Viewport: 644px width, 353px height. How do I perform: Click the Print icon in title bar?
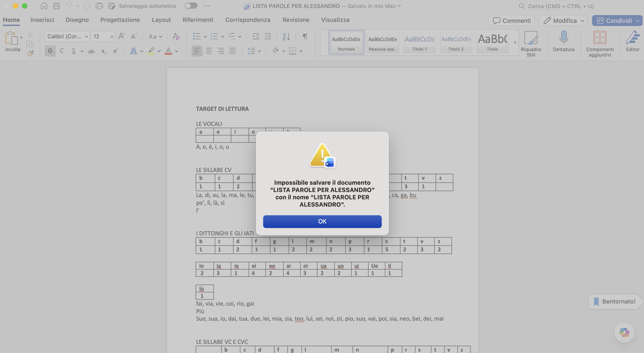tap(99, 6)
